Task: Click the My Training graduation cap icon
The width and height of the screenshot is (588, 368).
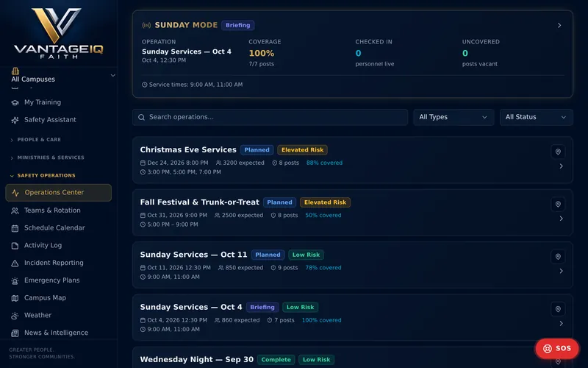Action: pyautogui.click(x=15, y=102)
